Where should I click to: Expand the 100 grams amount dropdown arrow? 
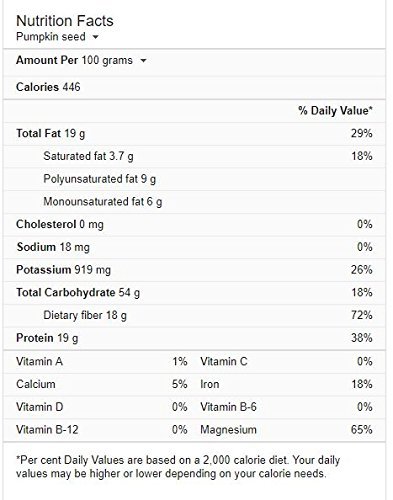pos(143,61)
